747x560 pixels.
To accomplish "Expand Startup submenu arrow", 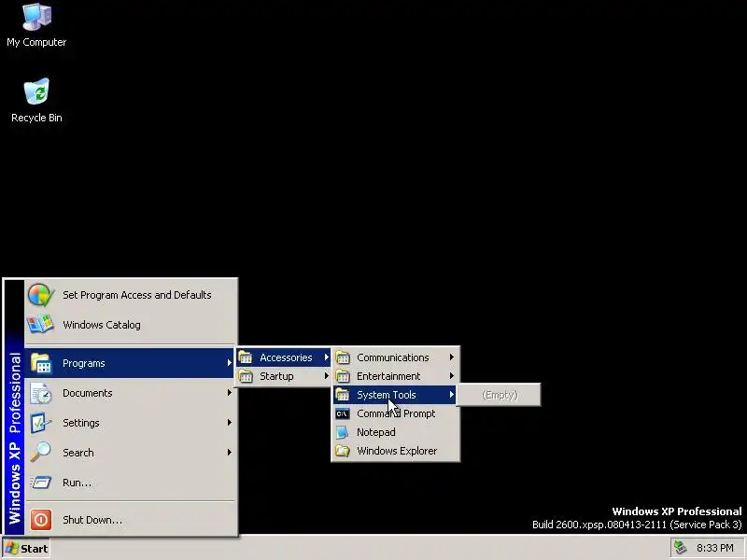I will coord(326,376).
